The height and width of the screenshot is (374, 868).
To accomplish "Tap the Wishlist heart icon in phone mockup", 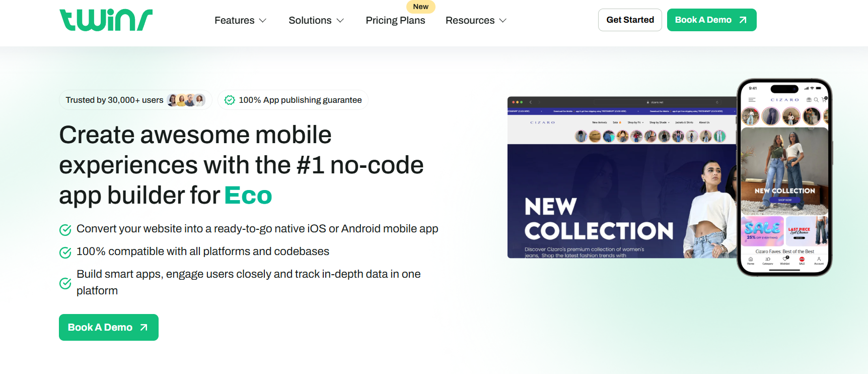I will 785,259.
